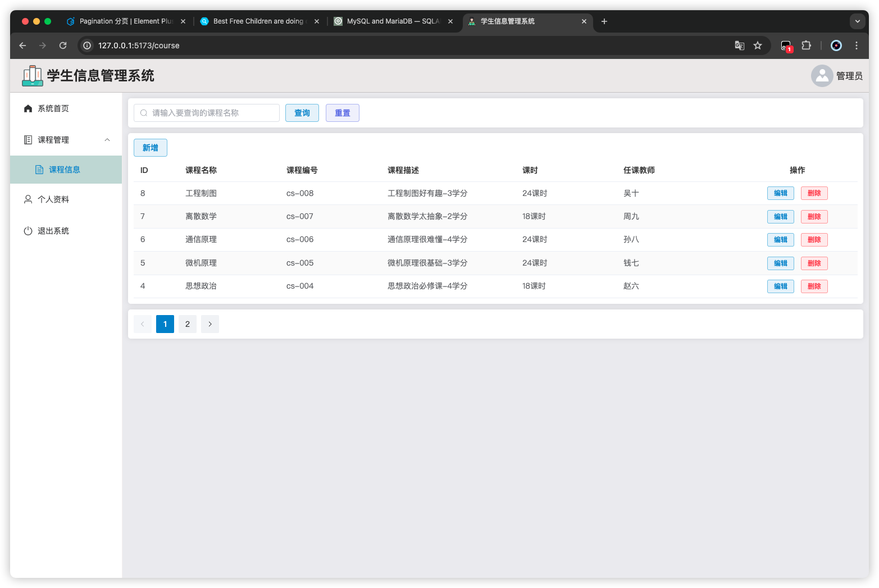Click the cs-005 course code cell

tap(300, 263)
